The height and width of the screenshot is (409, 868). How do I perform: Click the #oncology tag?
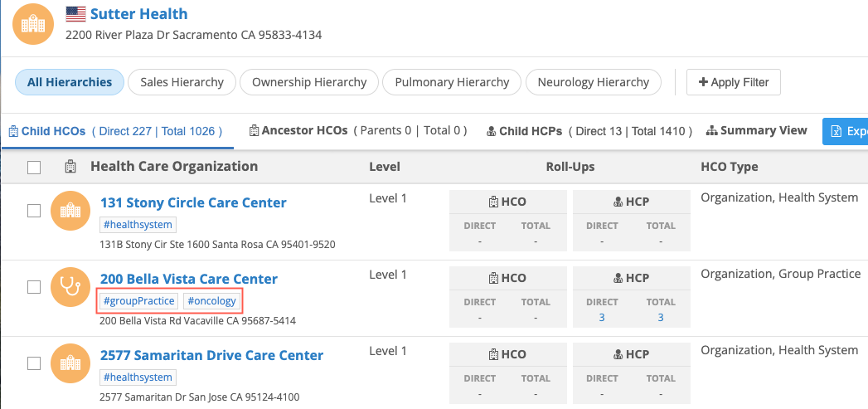[212, 301]
